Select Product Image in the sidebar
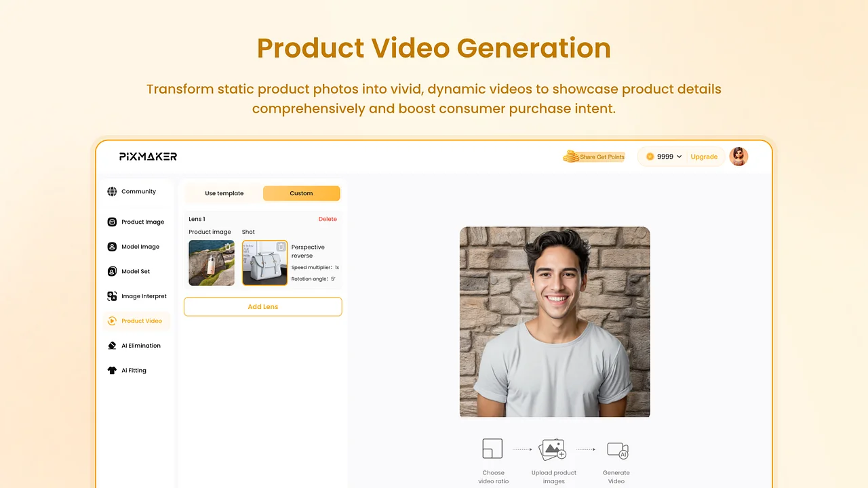The image size is (868, 488). [x=142, y=222]
